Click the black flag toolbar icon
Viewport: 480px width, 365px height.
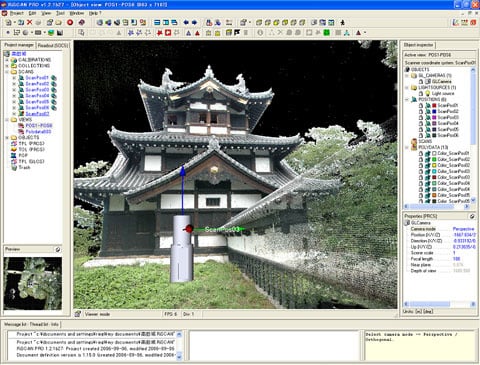tap(237, 33)
